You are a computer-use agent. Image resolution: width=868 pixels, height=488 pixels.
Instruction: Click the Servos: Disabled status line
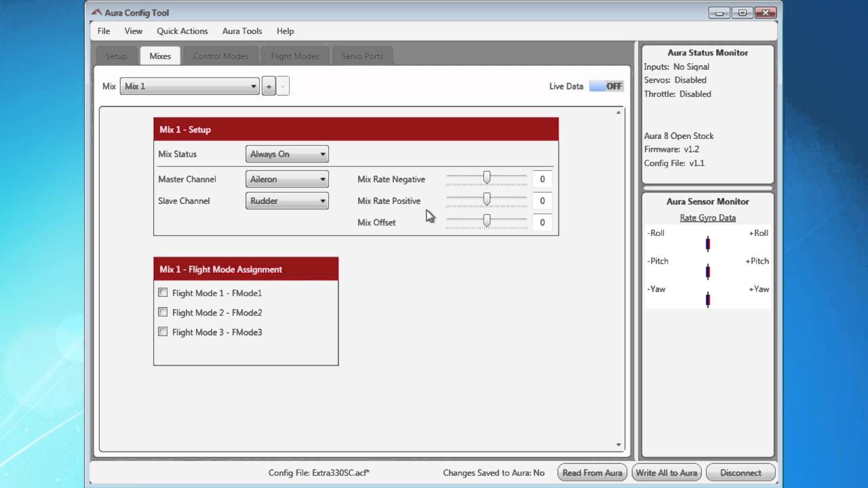675,80
